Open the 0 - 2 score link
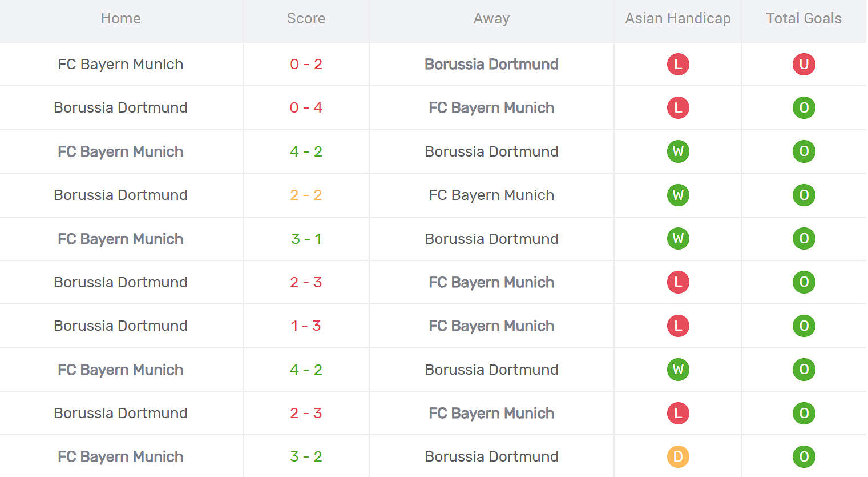The width and height of the screenshot is (868, 477). 306,64
